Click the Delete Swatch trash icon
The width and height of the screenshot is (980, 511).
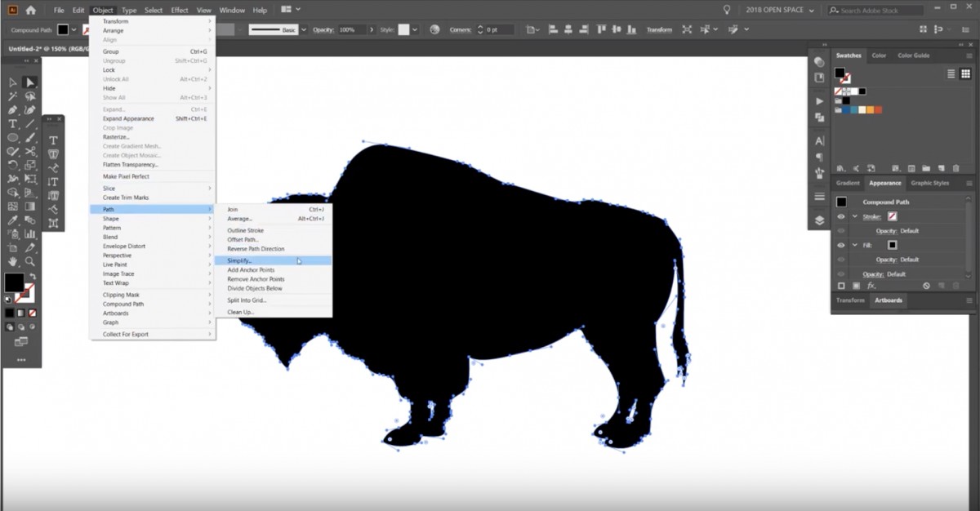955,167
